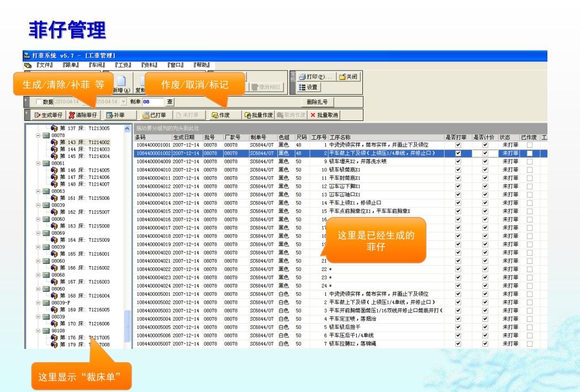The width and height of the screenshot is (580, 392).
Task: Click the cube icon for 第 144 床
Action: point(54,149)
